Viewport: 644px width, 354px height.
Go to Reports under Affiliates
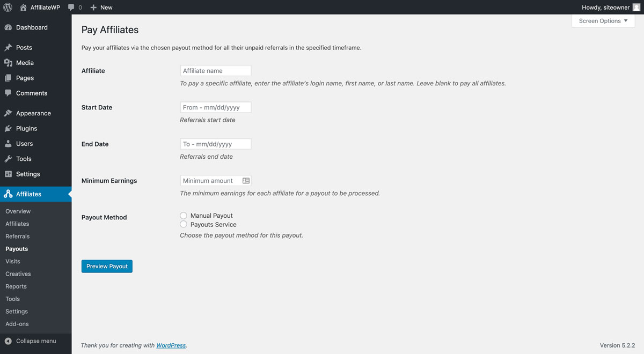(x=16, y=286)
